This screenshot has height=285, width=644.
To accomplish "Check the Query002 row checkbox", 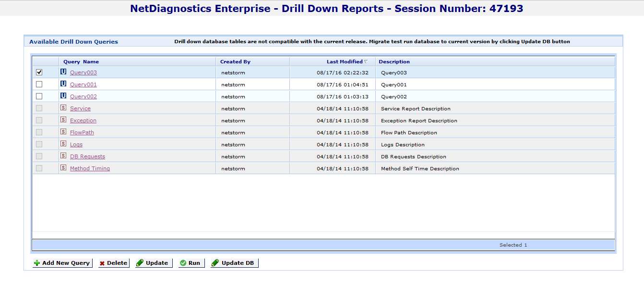I will pos(39,96).
